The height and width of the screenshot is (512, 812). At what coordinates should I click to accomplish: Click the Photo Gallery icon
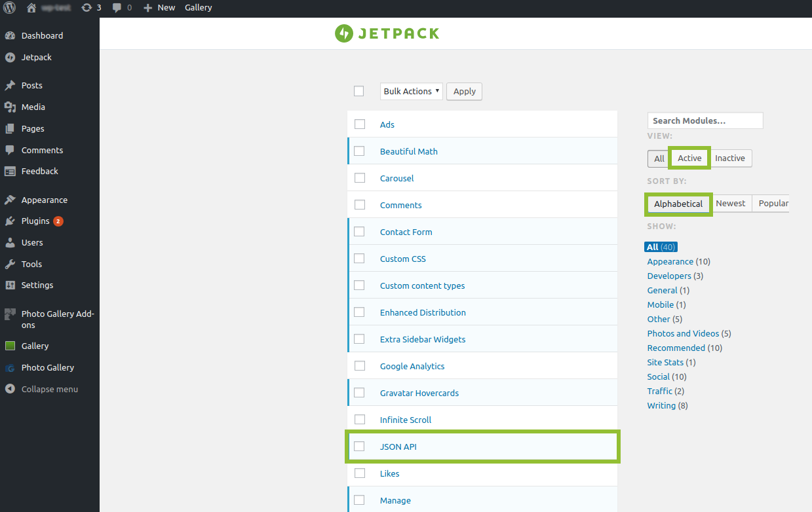pos(10,367)
